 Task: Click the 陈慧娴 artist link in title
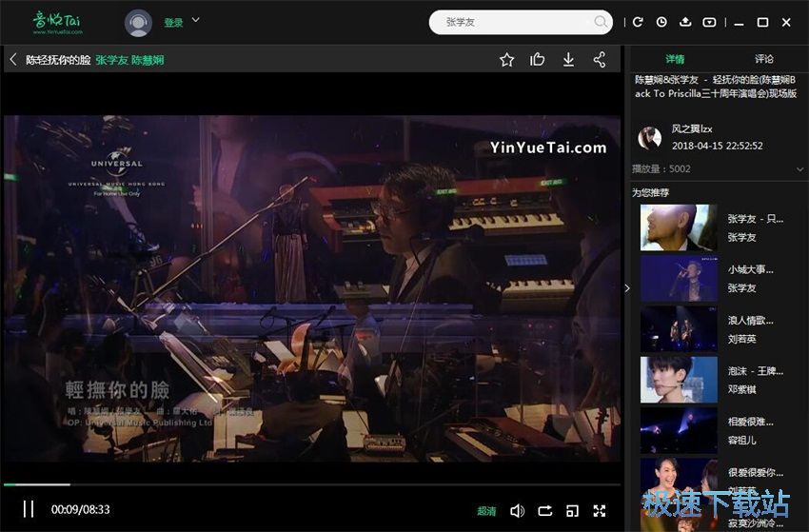[x=148, y=60]
